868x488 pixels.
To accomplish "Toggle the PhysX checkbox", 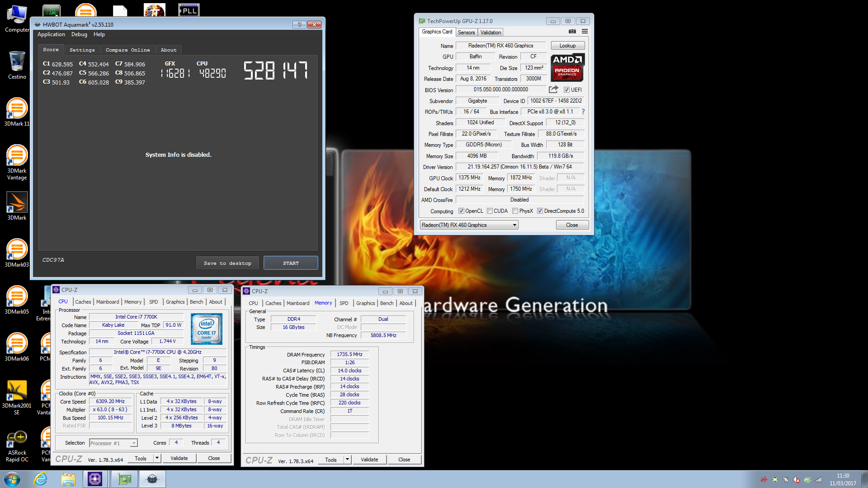I will [515, 211].
